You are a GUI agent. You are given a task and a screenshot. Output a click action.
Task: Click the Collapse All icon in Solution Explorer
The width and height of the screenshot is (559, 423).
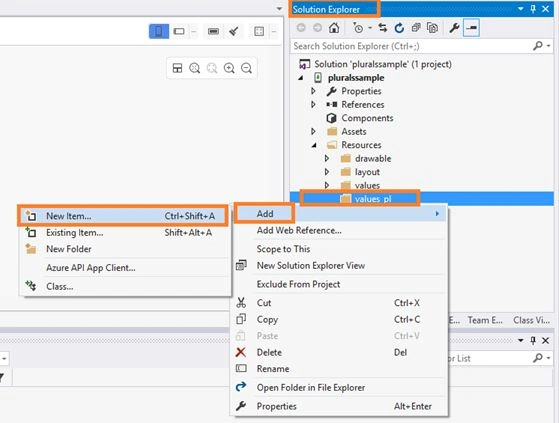(416, 28)
